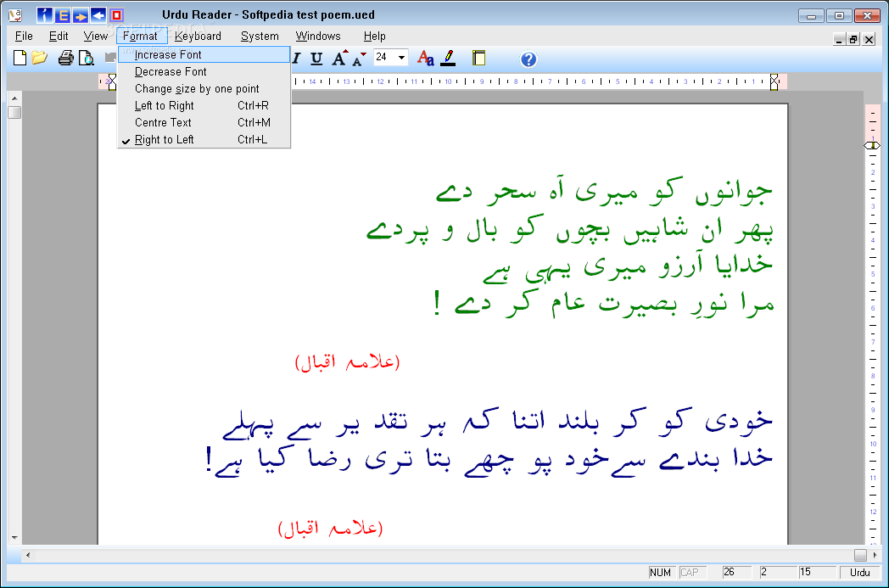
Task: Select Centre Text option
Action: pyautogui.click(x=204, y=123)
